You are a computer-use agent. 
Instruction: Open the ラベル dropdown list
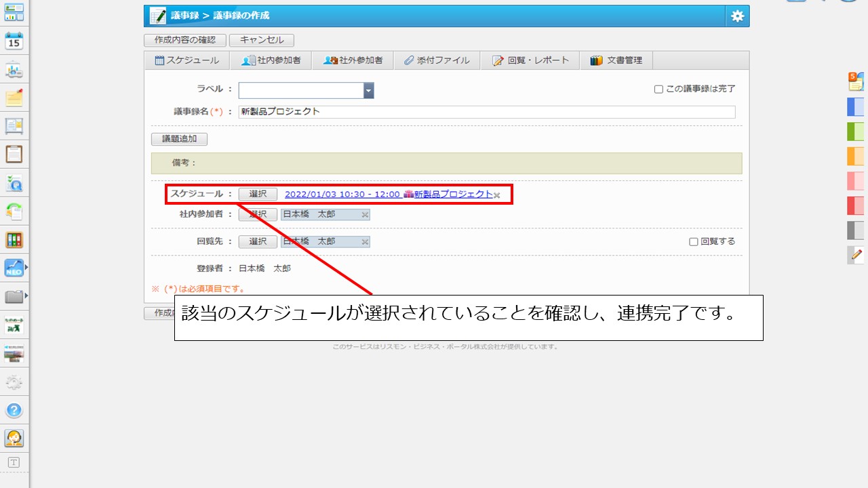pos(368,91)
